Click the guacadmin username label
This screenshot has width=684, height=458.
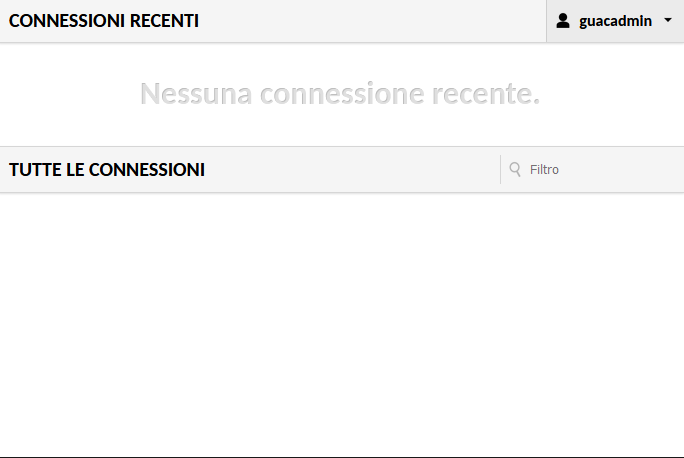click(x=615, y=21)
